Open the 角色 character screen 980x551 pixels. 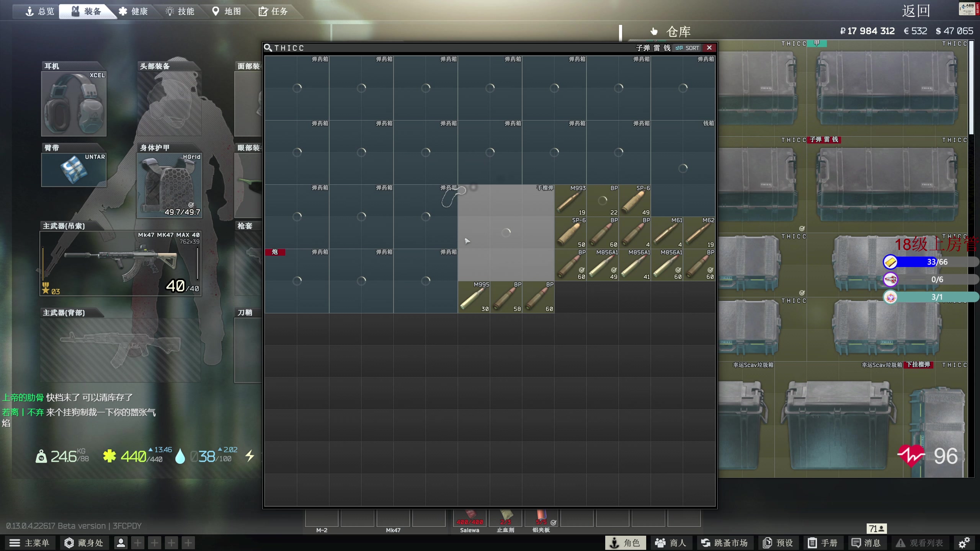[x=626, y=543]
